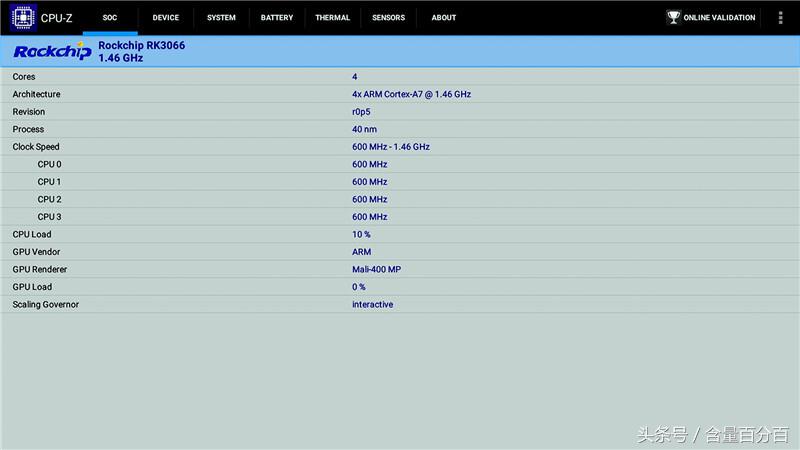Click the 600 MHz value for CPU 3
Viewport: 800px width, 450px height.
point(369,217)
